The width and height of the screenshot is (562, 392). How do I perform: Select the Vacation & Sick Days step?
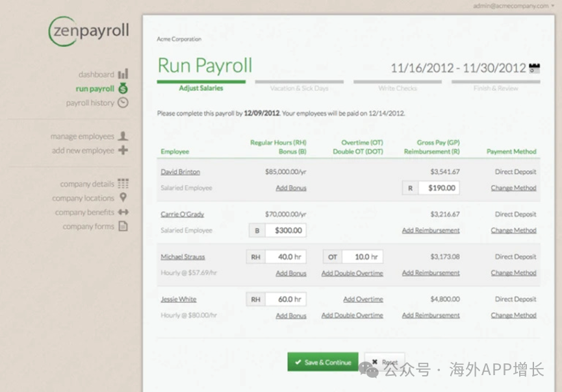pyautogui.click(x=300, y=86)
